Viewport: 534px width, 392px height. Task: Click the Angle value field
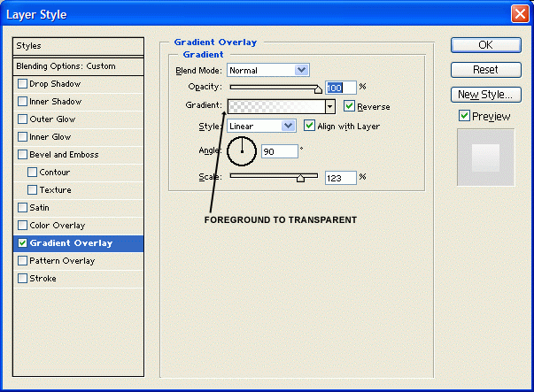pos(279,152)
